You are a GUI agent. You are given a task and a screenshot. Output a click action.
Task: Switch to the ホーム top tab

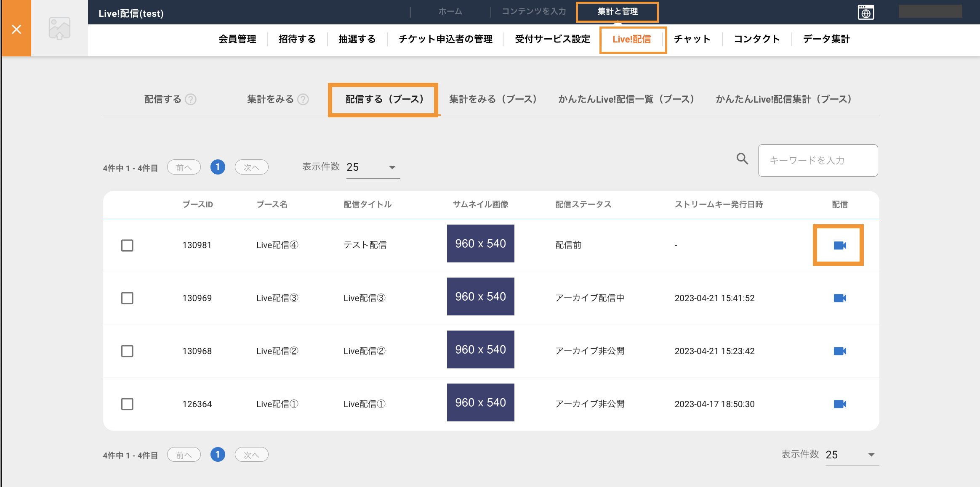point(450,11)
